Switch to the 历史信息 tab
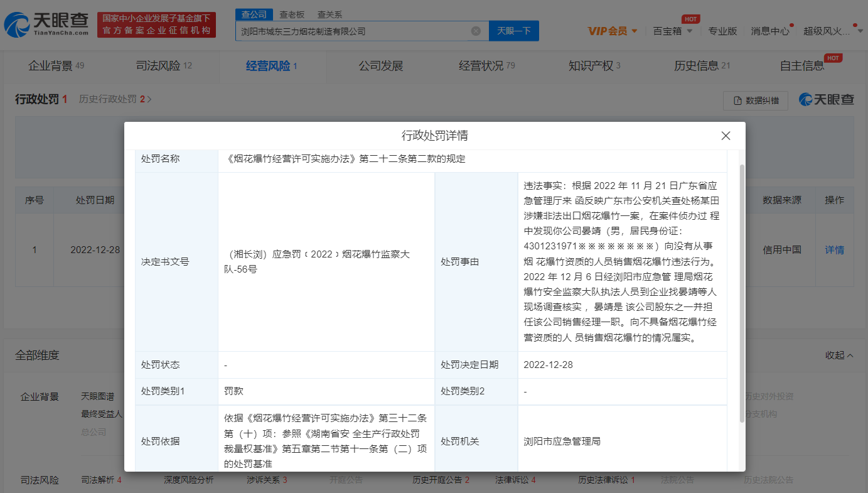The image size is (868, 493). tap(702, 66)
